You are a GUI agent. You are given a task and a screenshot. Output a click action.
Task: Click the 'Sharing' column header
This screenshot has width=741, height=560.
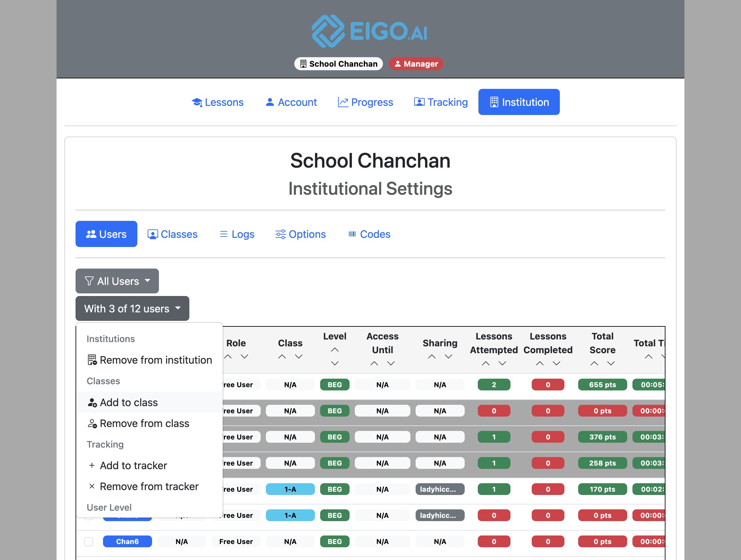pyautogui.click(x=440, y=343)
